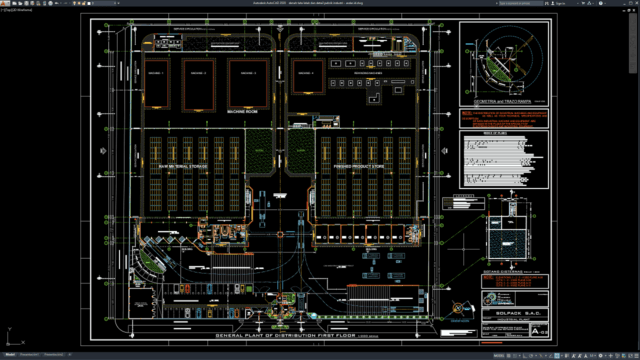Click the navigation bar on right edge
The width and height of the screenshot is (640, 360).
point(633,43)
